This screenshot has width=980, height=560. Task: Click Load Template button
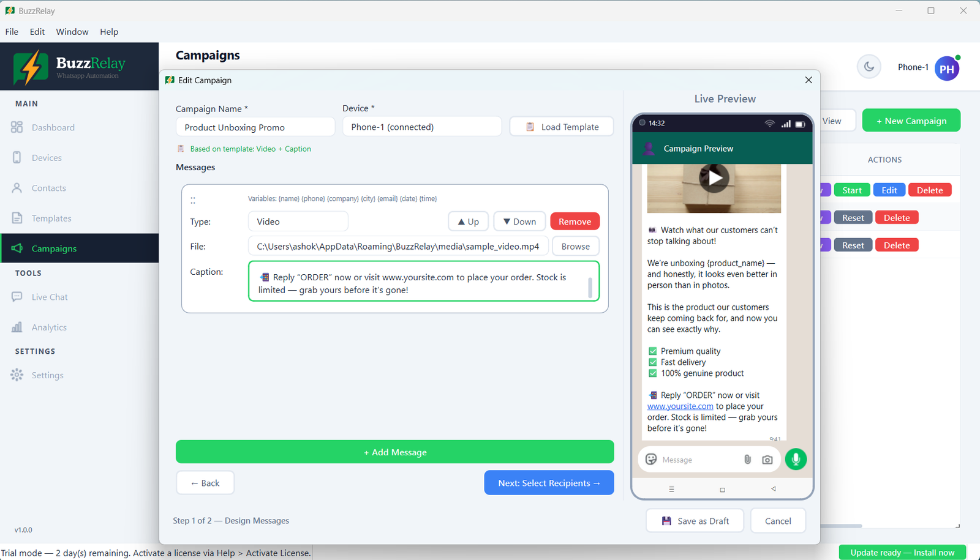[x=562, y=127]
